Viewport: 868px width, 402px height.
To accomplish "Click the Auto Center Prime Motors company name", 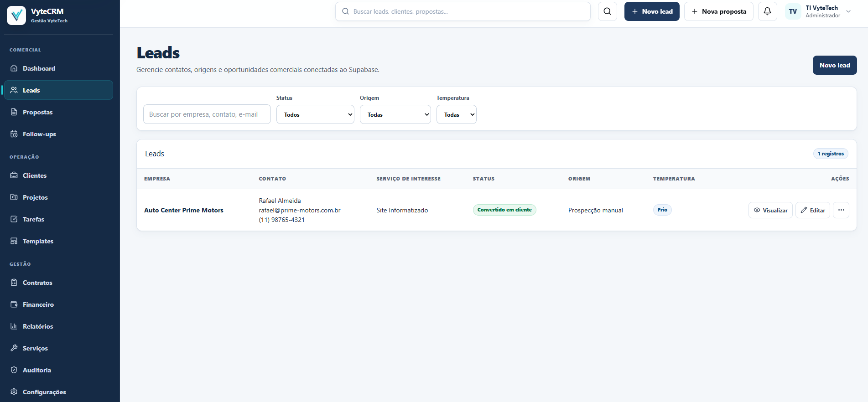I will pos(184,210).
